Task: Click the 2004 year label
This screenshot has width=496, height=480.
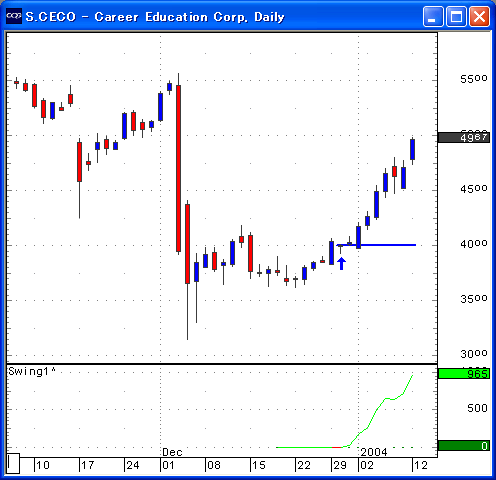Action: click(374, 452)
